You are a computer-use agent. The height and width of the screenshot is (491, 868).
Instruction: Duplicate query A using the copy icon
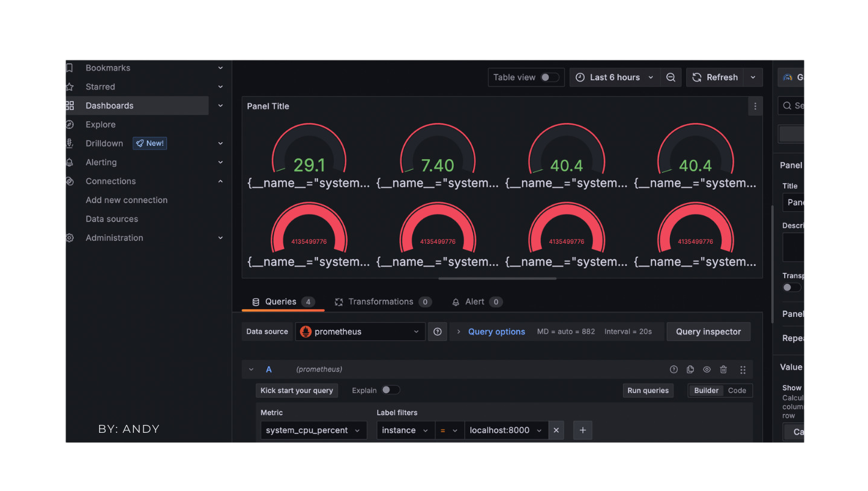coord(690,370)
